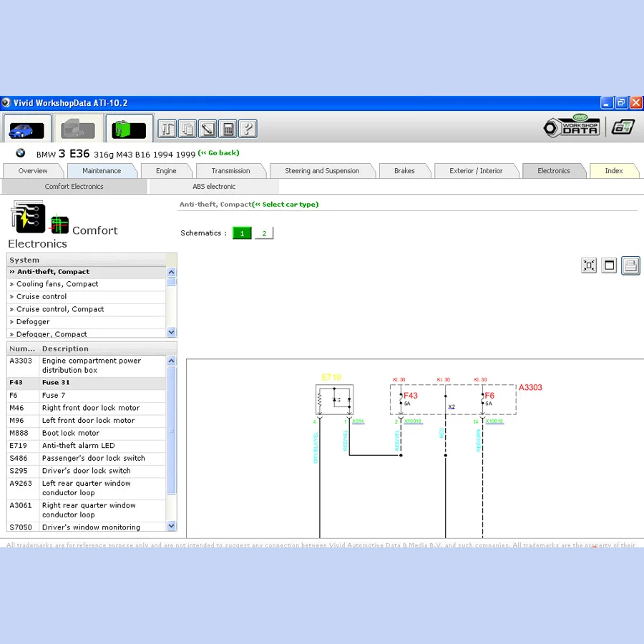Click the Go back link
This screenshot has height=644, width=644.
pyautogui.click(x=218, y=153)
